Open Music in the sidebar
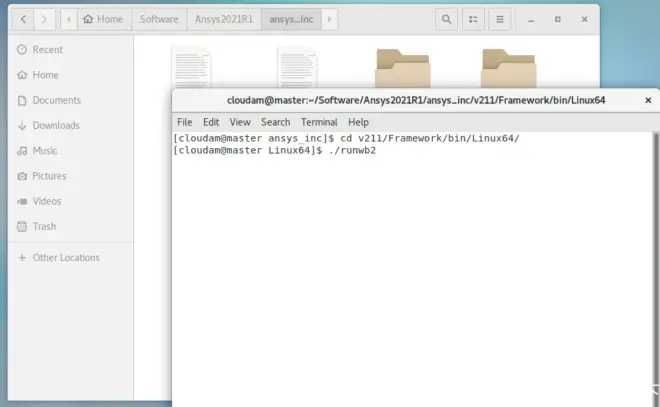The image size is (660, 407). (x=71, y=151)
